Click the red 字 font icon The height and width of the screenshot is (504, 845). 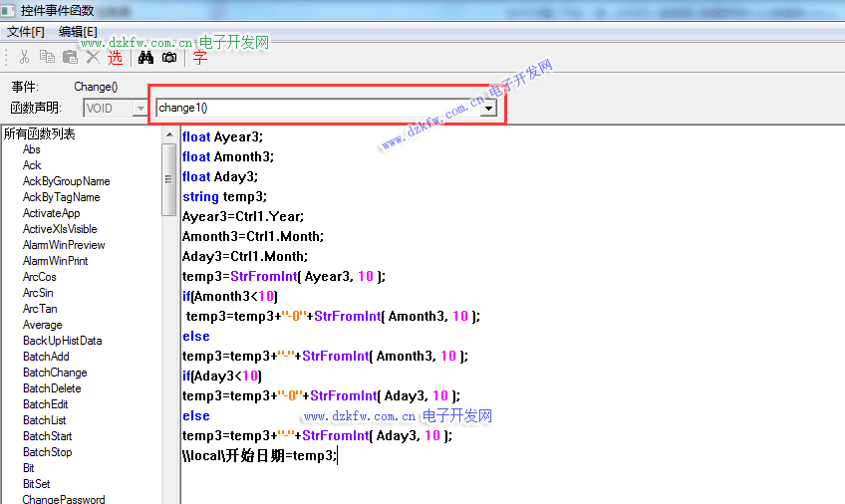pos(199,58)
